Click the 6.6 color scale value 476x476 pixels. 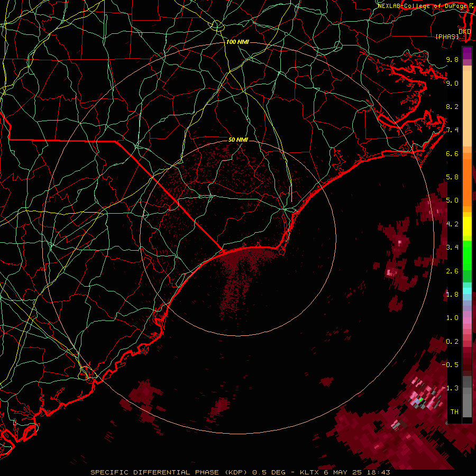(452, 153)
